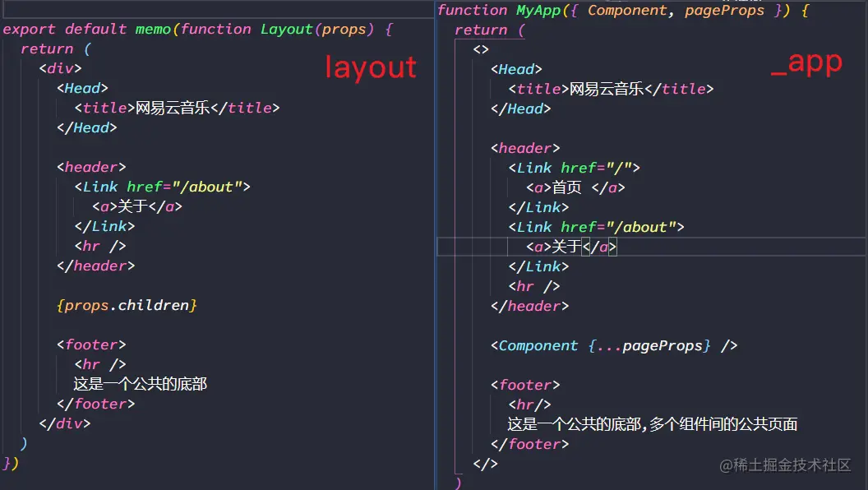The height and width of the screenshot is (490, 868).
Task: Click '</Link>' line below 关于 in MyApp pane
Action: (538, 266)
